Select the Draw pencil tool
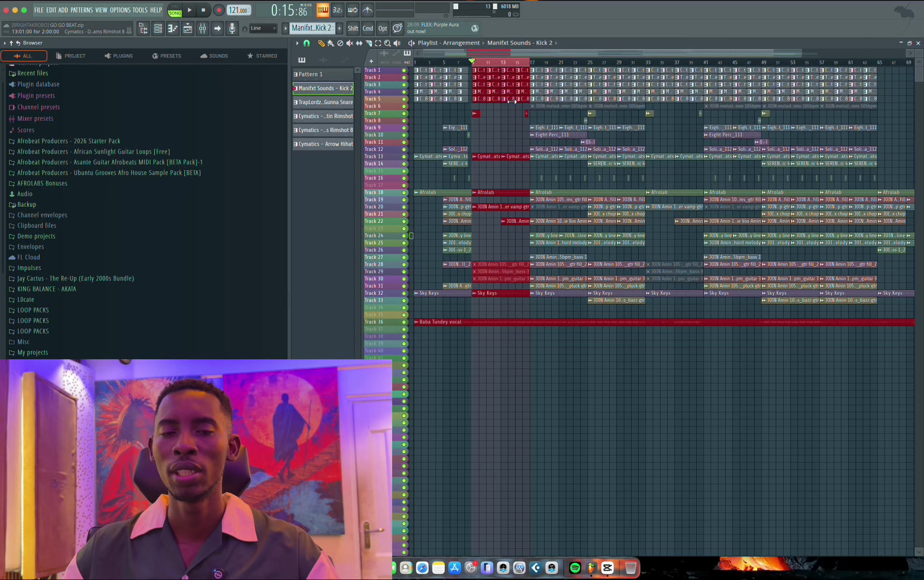 coord(321,43)
